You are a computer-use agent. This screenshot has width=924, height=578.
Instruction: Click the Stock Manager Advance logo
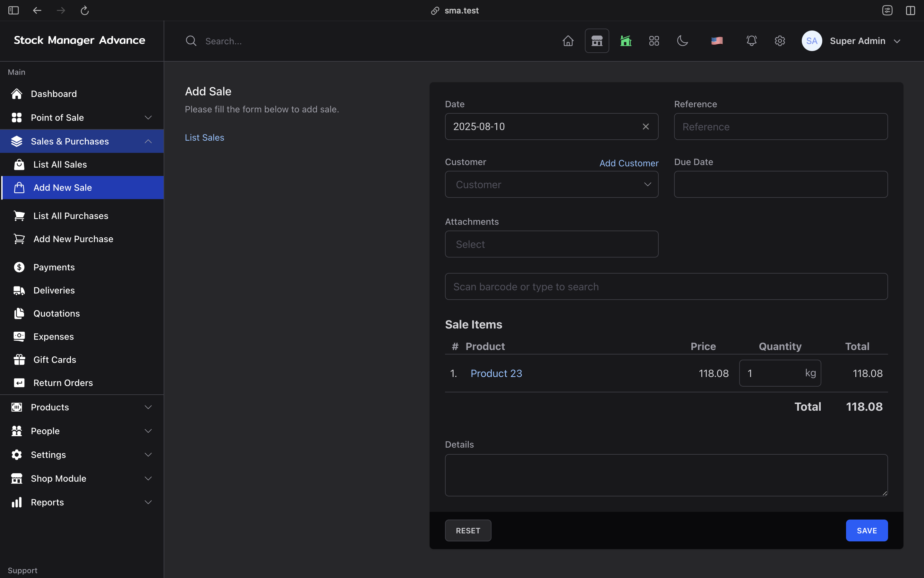[80, 40]
